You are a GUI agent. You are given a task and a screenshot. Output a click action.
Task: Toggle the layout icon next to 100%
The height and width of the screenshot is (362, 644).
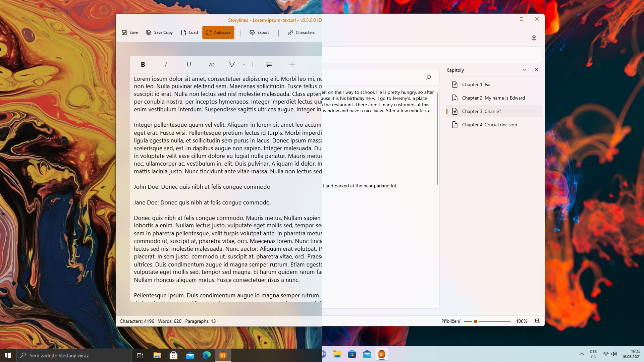coord(538,321)
